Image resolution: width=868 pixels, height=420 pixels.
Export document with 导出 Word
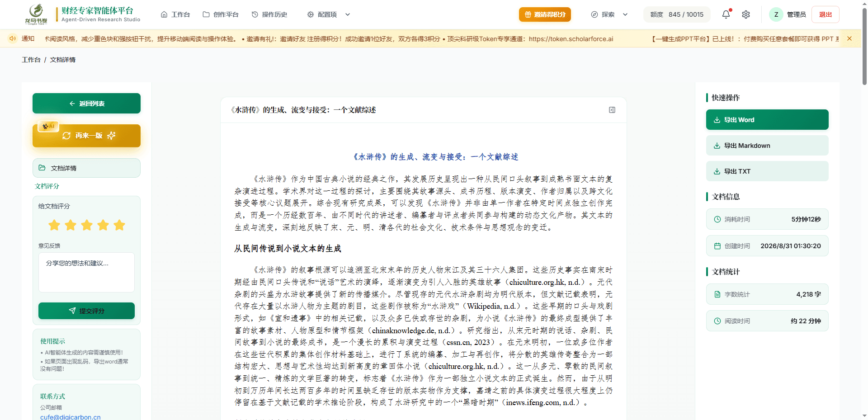(767, 120)
